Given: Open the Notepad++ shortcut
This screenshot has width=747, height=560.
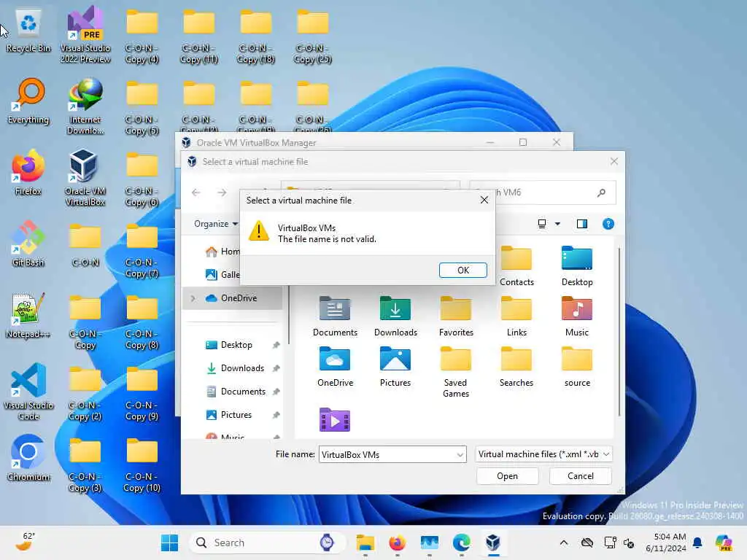Looking at the screenshot, I should pyautogui.click(x=28, y=316).
